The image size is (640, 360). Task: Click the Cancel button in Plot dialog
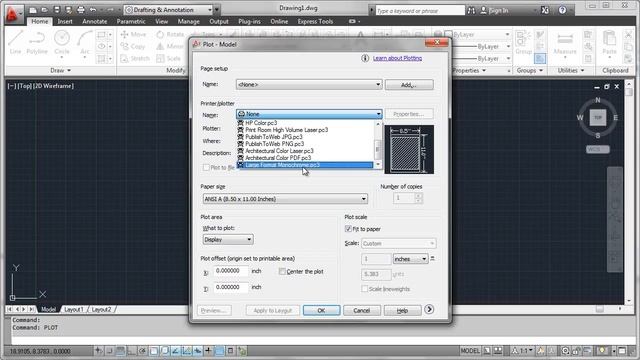(x=362, y=310)
